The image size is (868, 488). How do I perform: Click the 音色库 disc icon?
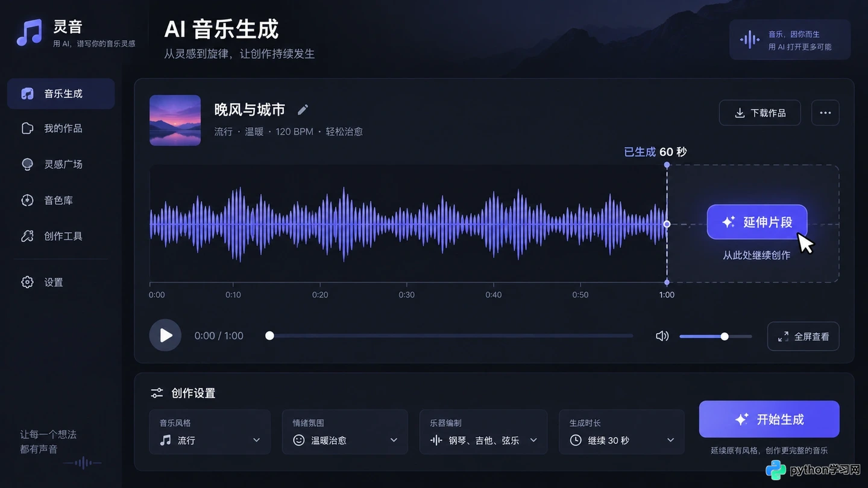coord(27,200)
